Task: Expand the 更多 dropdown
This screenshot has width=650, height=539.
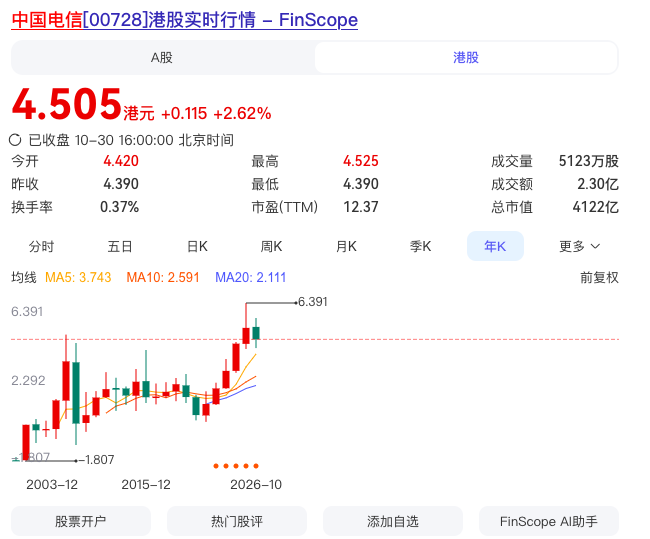Action: [580, 246]
